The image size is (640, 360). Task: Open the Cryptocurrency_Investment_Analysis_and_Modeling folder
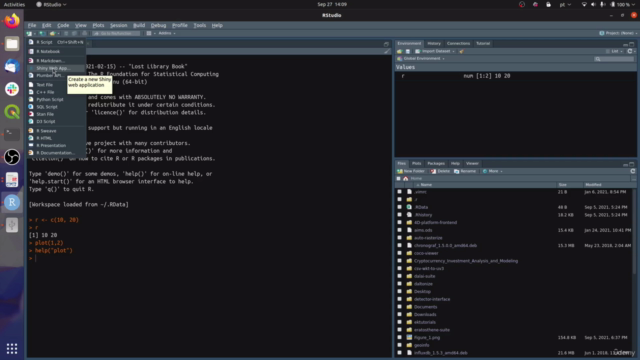tap(466, 261)
